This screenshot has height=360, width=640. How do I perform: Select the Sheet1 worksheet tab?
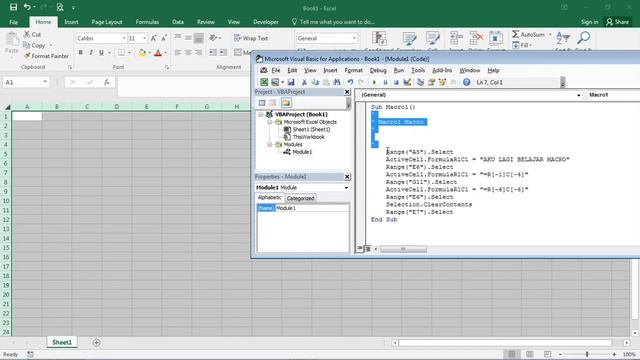[x=62, y=342]
